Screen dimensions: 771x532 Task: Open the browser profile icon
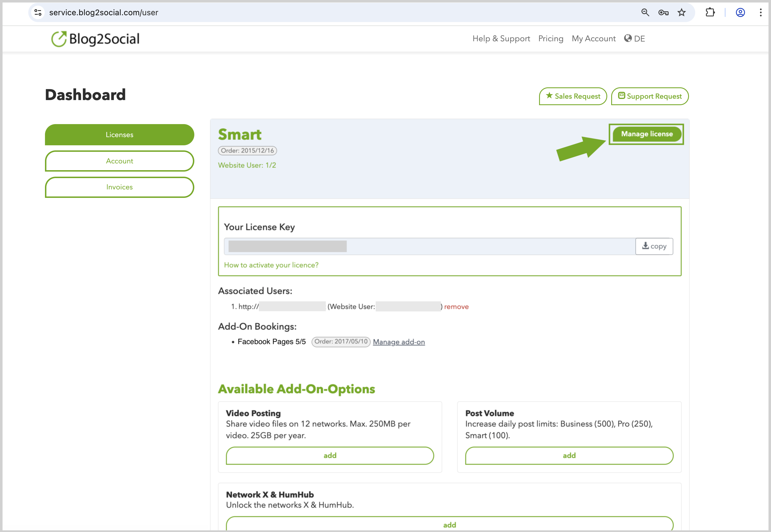tap(740, 12)
